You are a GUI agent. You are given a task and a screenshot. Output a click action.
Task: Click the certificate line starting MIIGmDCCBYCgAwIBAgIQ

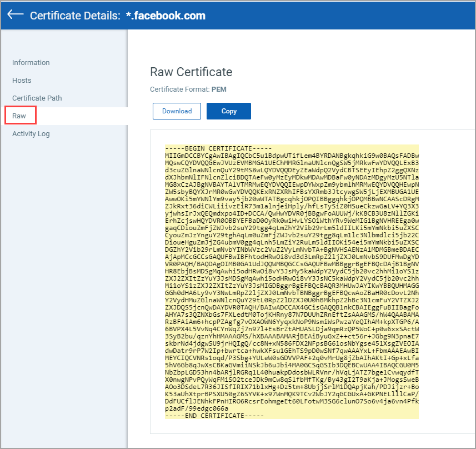click(292, 156)
